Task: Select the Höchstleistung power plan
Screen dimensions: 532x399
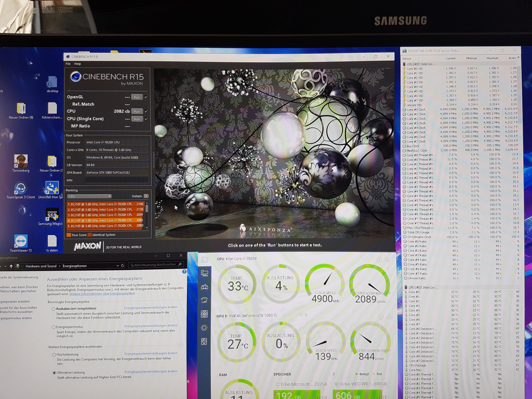Action: [54, 355]
